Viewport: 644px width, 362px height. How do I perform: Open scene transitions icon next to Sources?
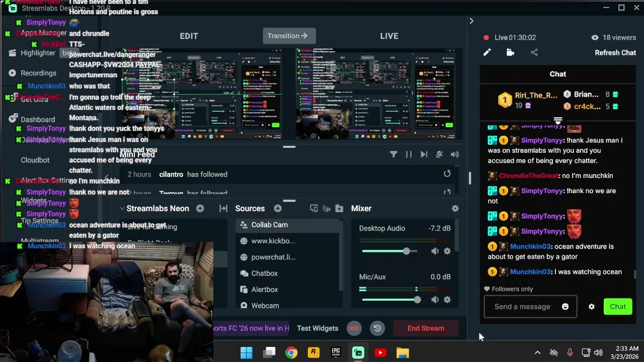pos(223,208)
